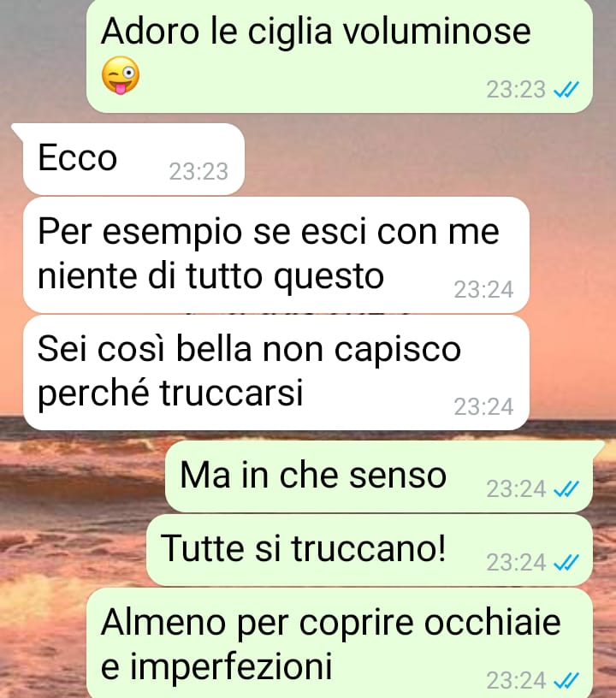Screen dimensions: 616x698
Task: Tap the timestamp on 'e imperfezioni' message
Action: pos(516,680)
